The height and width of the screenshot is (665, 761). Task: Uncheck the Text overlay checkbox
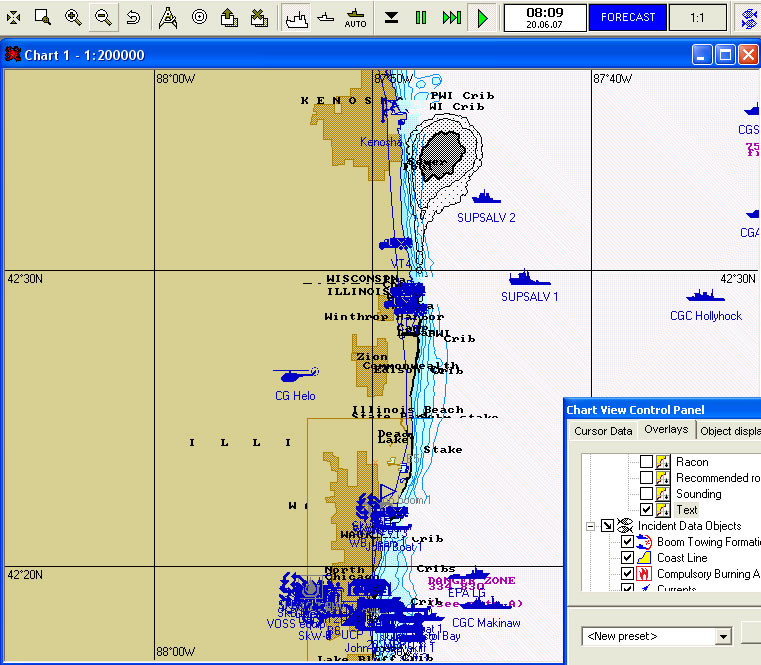pyautogui.click(x=646, y=510)
